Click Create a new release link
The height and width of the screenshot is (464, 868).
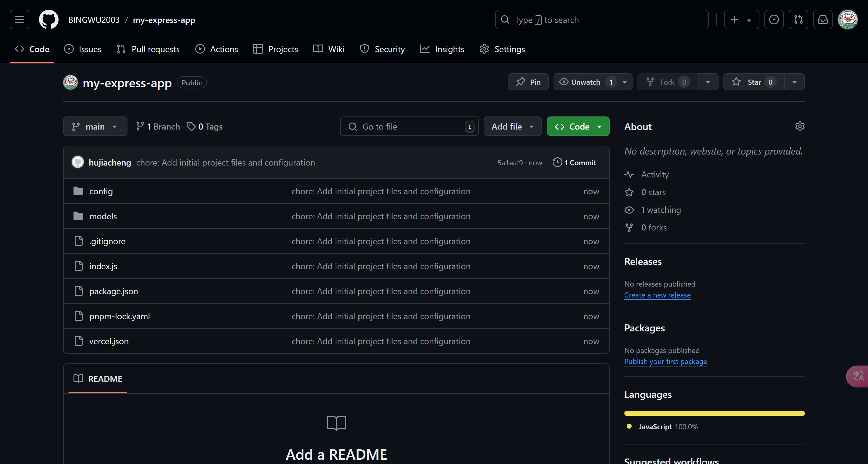point(657,295)
